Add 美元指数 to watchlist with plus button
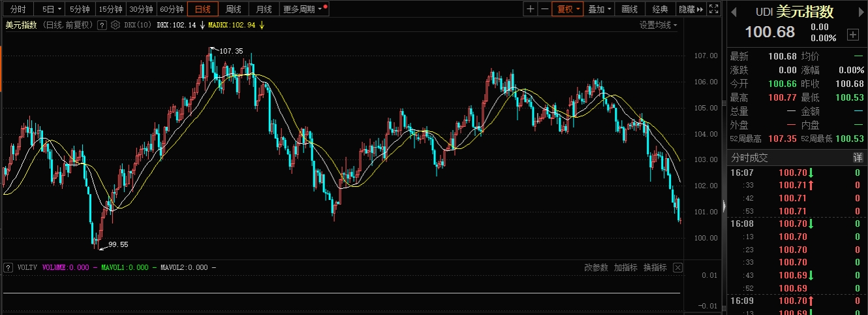This screenshot has height=315, width=868. pyautogui.click(x=852, y=35)
